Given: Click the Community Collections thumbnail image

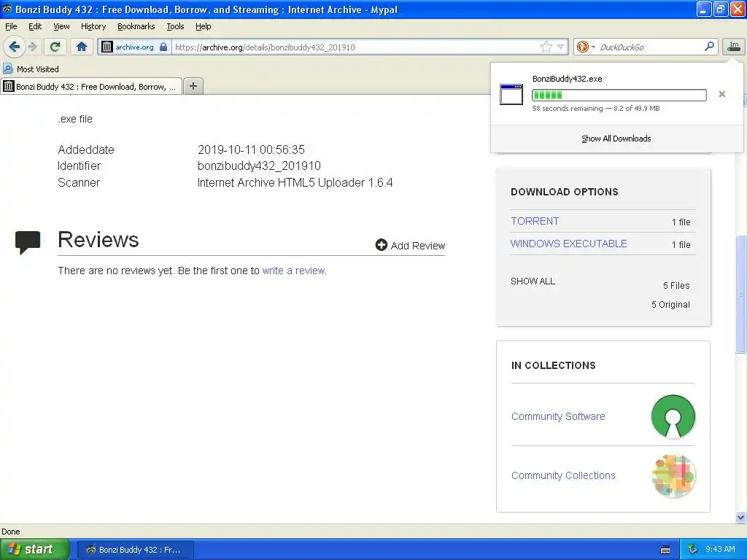Looking at the screenshot, I should 673,475.
